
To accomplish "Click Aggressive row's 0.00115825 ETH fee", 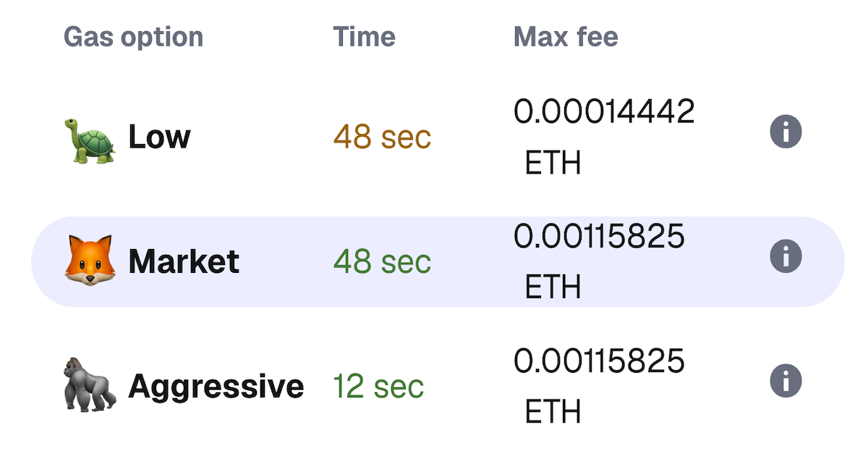I will click(599, 361).
